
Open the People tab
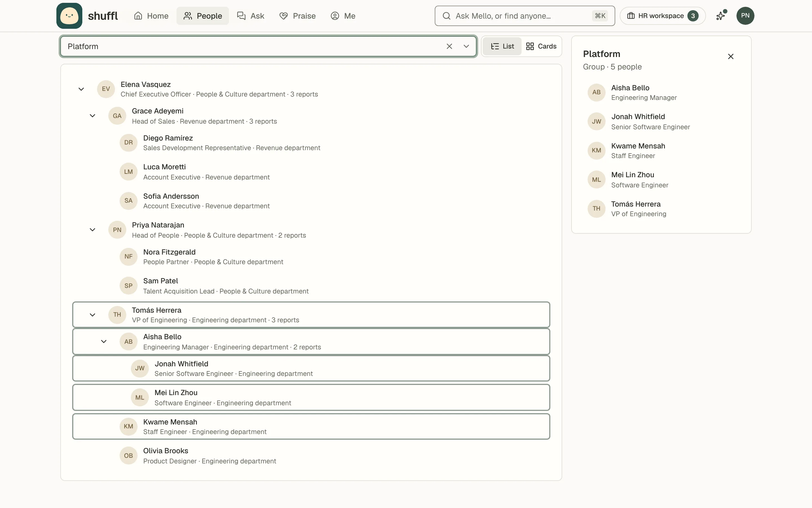203,16
